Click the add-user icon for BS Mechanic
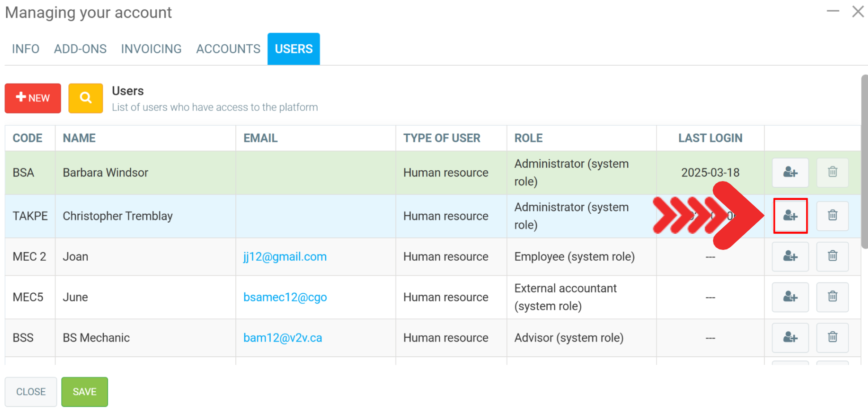868x410 pixels. [790, 338]
